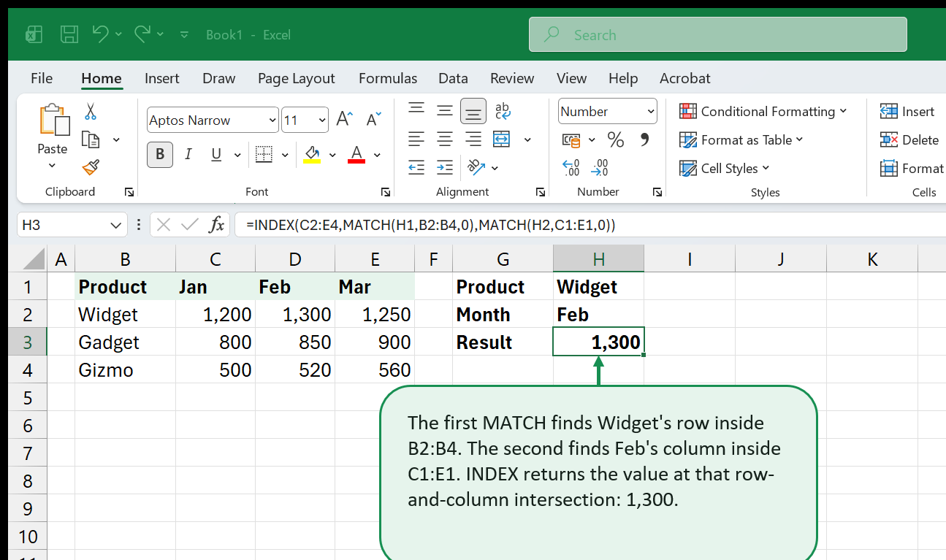Toggle Center alignment
The height and width of the screenshot is (560, 946).
coord(445,139)
